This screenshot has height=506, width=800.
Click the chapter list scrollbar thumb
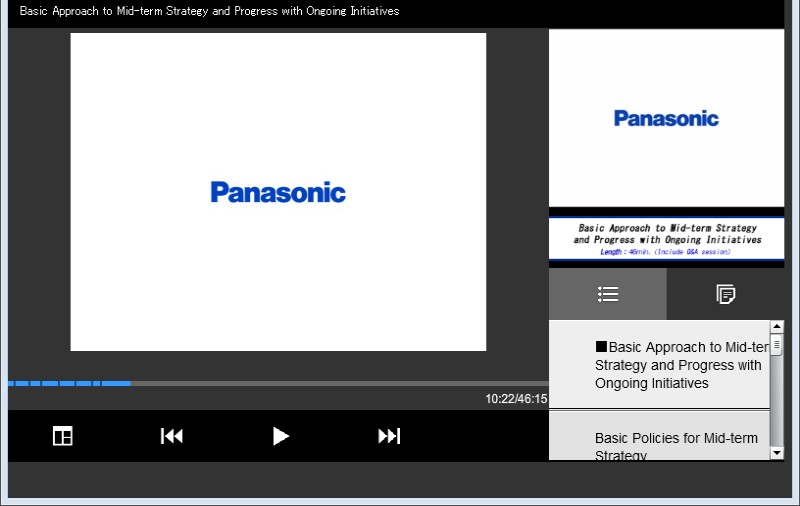(x=777, y=345)
